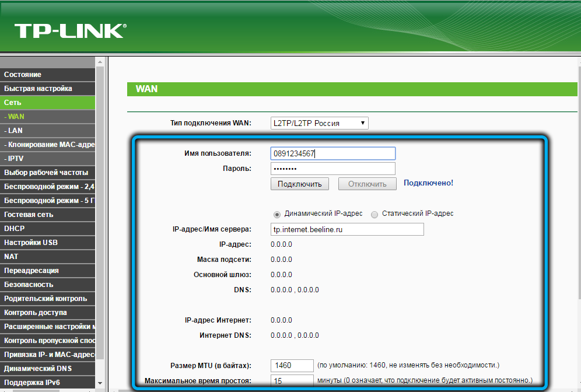Image resolution: width=581 pixels, height=392 pixels.
Task: Open Быстрая настройка in the sidebar
Action: point(47,89)
